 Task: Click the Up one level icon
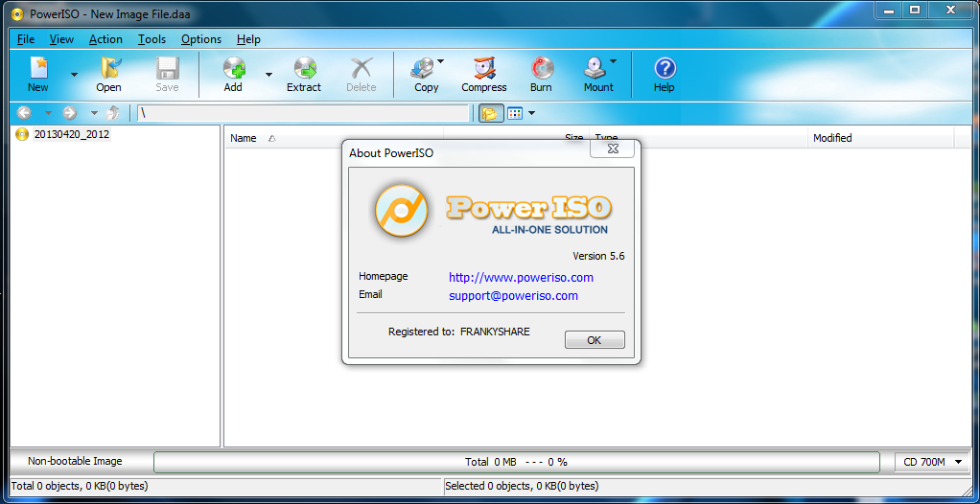[114, 113]
